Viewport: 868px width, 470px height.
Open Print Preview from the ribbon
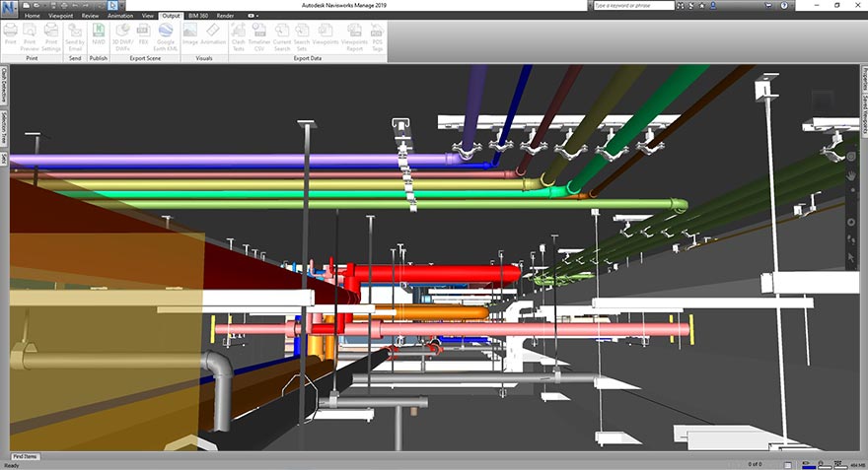[30, 36]
